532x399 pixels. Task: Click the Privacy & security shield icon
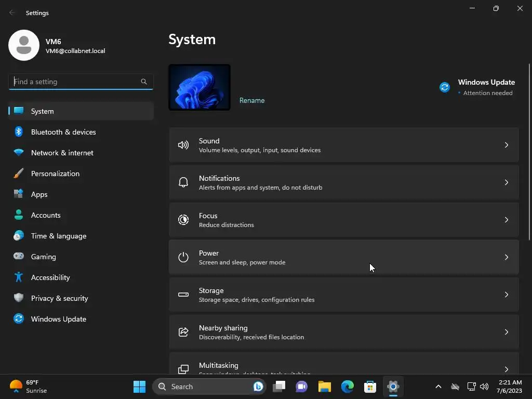(19, 298)
